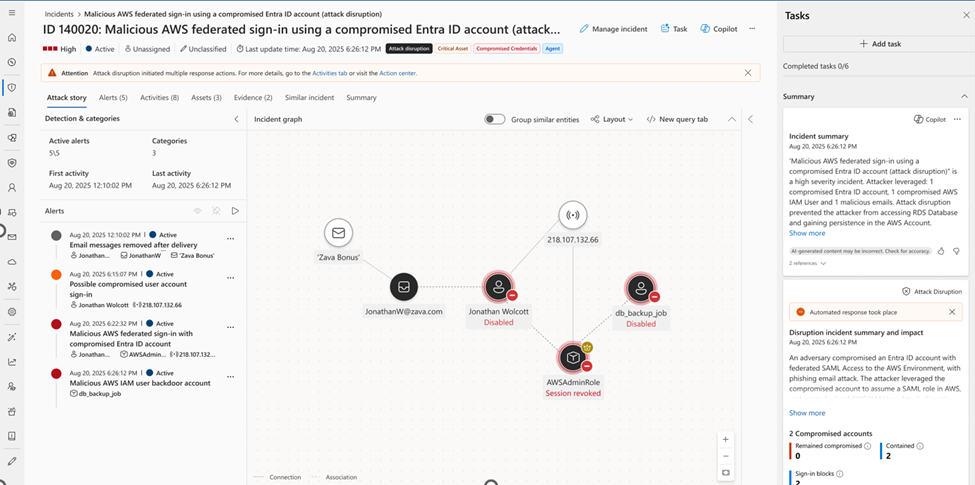Select the 218.107.132.66 IP node
The width and height of the screenshot is (975, 485).
click(x=572, y=215)
